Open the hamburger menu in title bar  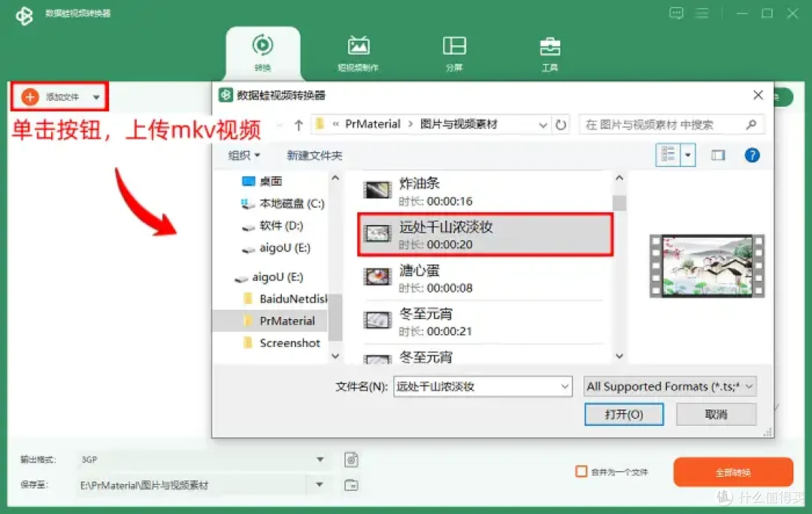pyautogui.click(x=702, y=13)
